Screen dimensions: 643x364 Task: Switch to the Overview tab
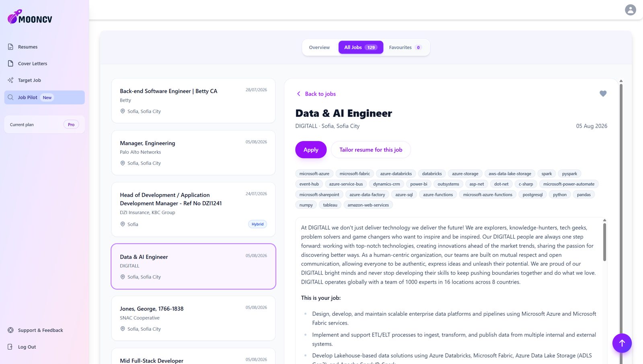coord(319,47)
